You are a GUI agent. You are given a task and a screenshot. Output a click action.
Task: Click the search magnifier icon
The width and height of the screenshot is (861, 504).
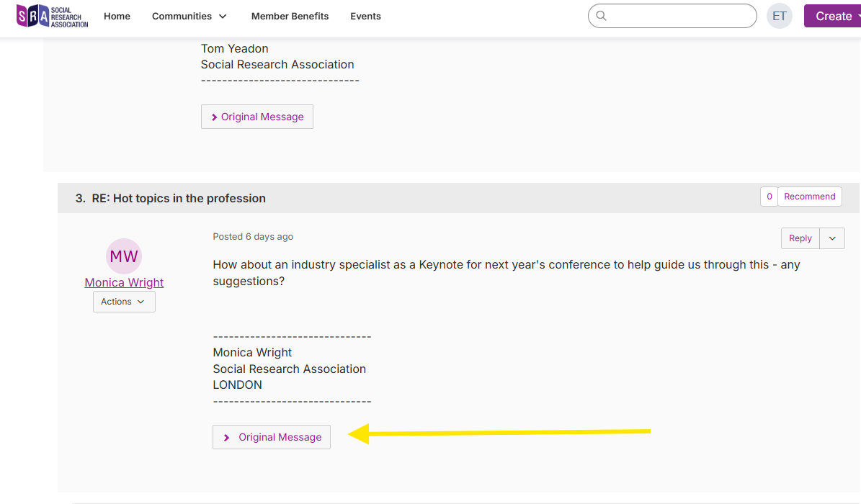[x=602, y=16]
